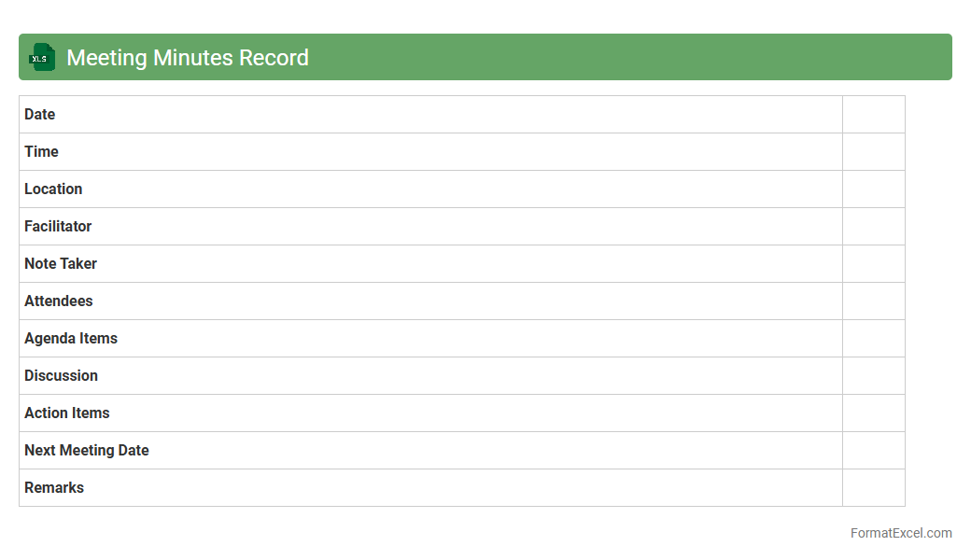Click the green XLS file icon
Viewport: 971px width, 560px height.
tap(42, 57)
